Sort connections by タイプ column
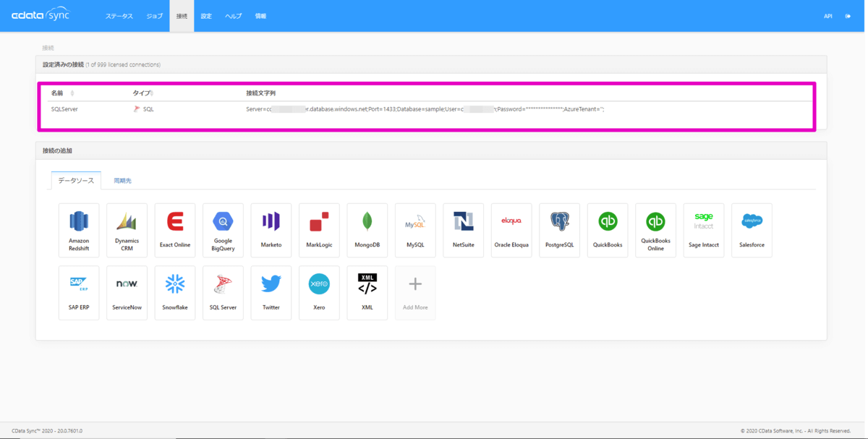This screenshot has width=868, height=439. click(142, 93)
